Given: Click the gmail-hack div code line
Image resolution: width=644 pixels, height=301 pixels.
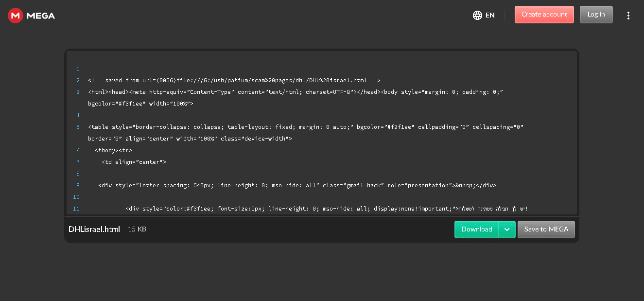Looking at the screenshot, I should [x=296, y=186].
